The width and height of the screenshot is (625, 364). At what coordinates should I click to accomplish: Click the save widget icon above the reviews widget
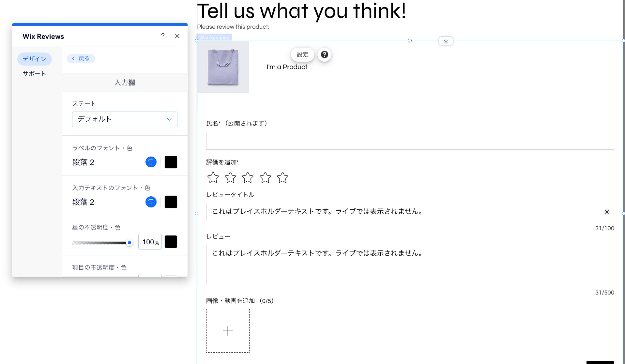pyautogui.click(x=446, y=41)
